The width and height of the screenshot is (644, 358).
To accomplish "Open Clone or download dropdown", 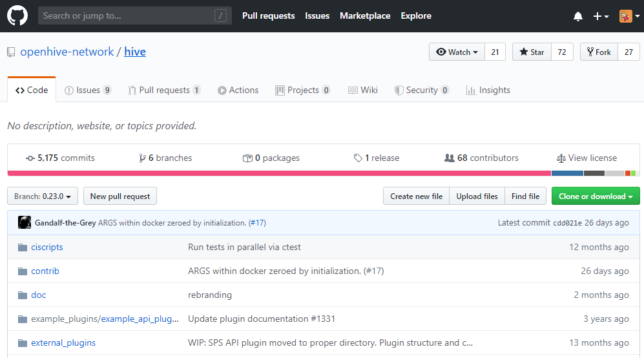I will pyautogui.click(x=596, y=196).
